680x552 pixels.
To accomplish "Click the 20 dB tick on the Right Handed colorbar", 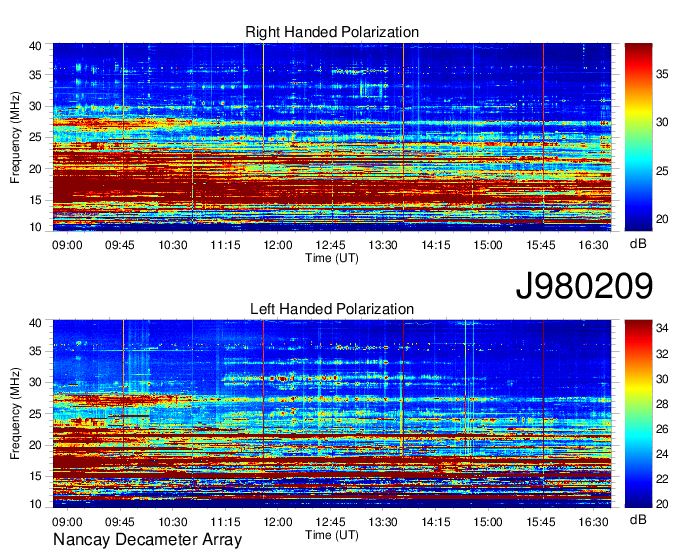I will [x=662, y=219].
